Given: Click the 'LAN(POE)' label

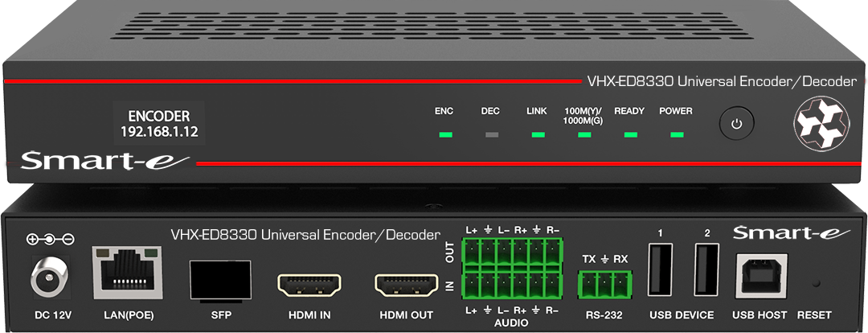Looking at the screenshot, I should (129, 315).
